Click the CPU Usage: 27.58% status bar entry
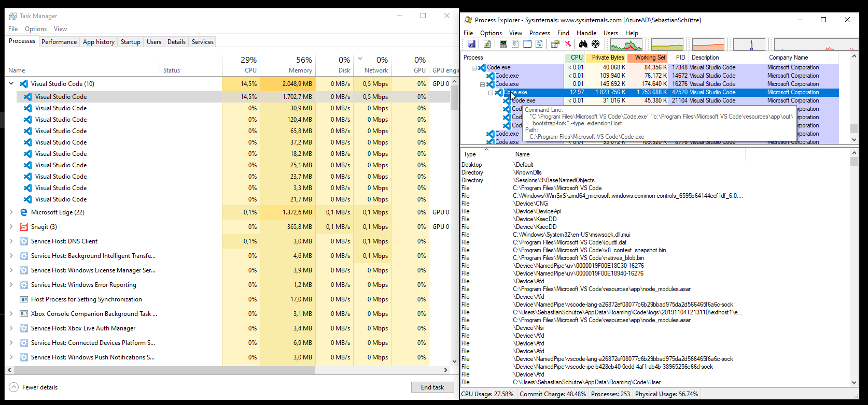This screenshot has width=868, height=405. [487, 394]
